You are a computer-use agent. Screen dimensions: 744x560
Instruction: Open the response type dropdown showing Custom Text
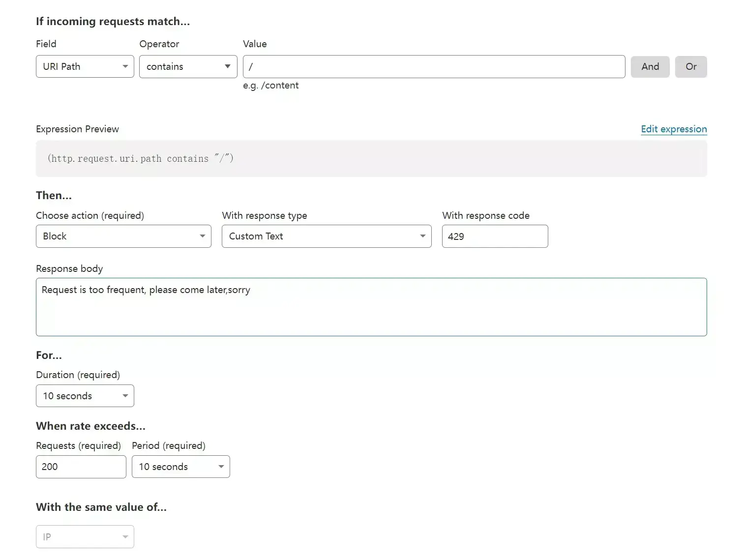coord(327,236)
